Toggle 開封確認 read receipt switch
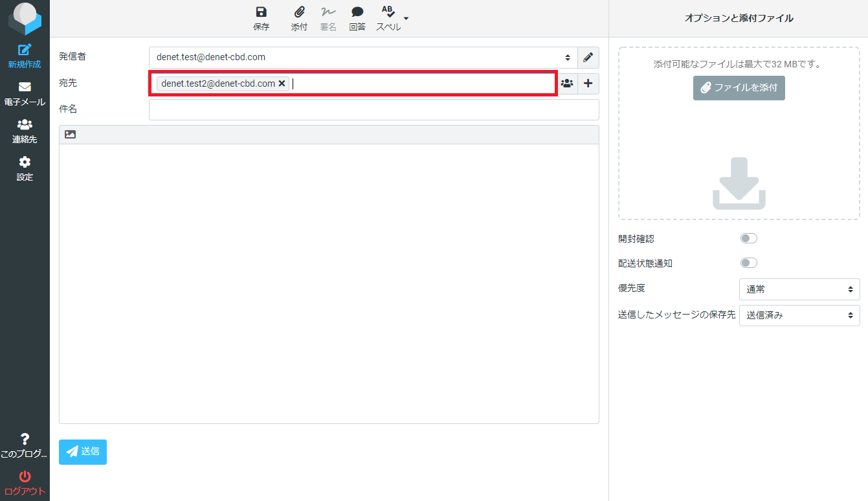The image size is (868, 501). (x=749, y=238)
